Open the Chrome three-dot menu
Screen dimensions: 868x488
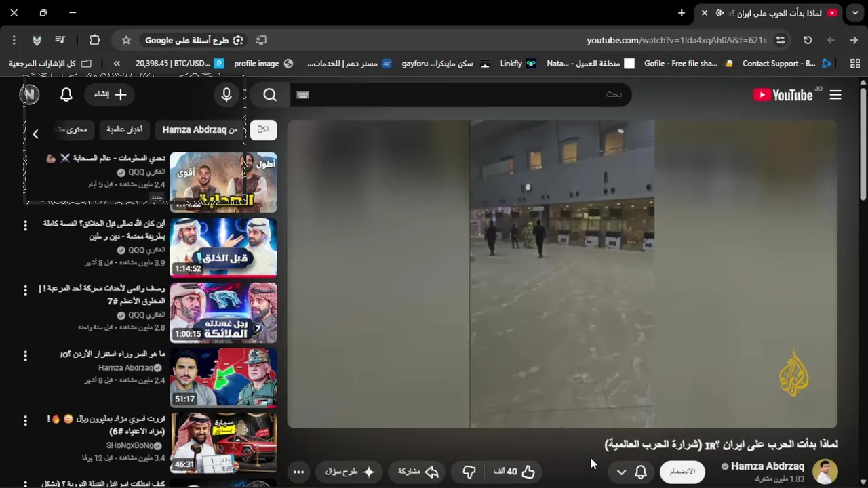point(14,40)
